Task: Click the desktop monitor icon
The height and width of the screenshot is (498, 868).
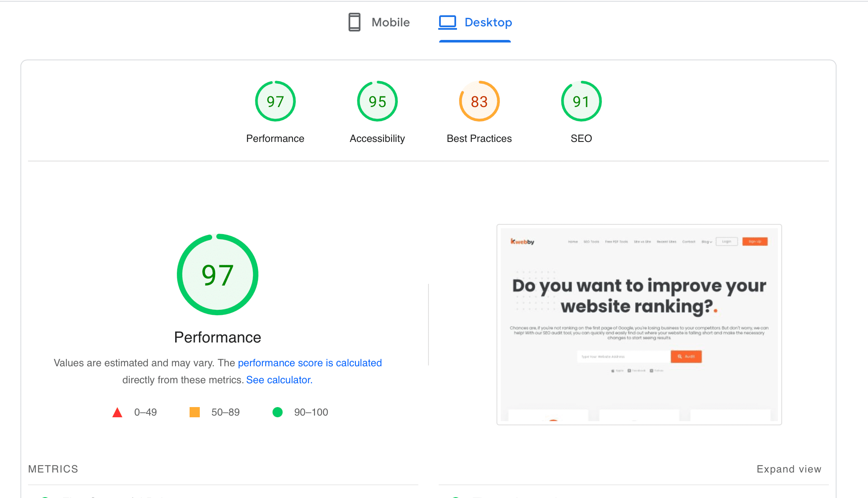Action: click(447, 22)
